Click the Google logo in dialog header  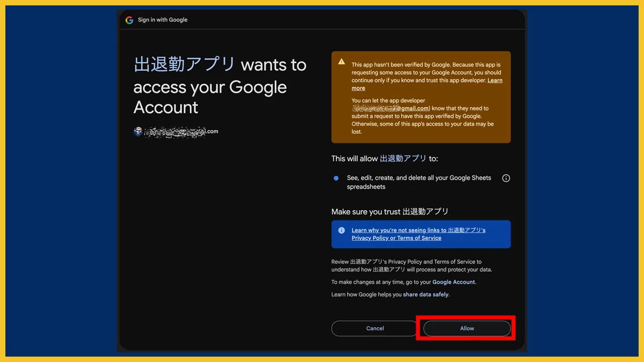[x=129, y=20]
